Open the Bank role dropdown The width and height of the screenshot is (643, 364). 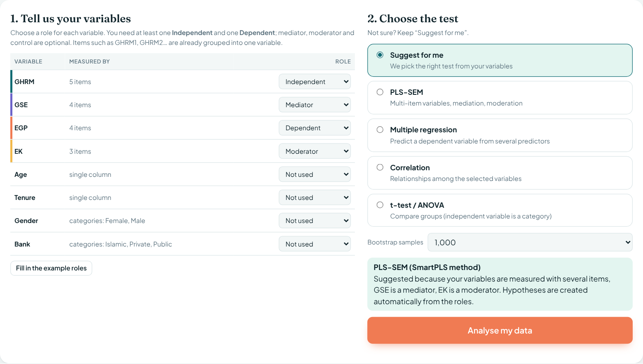[x=315, y=244]
